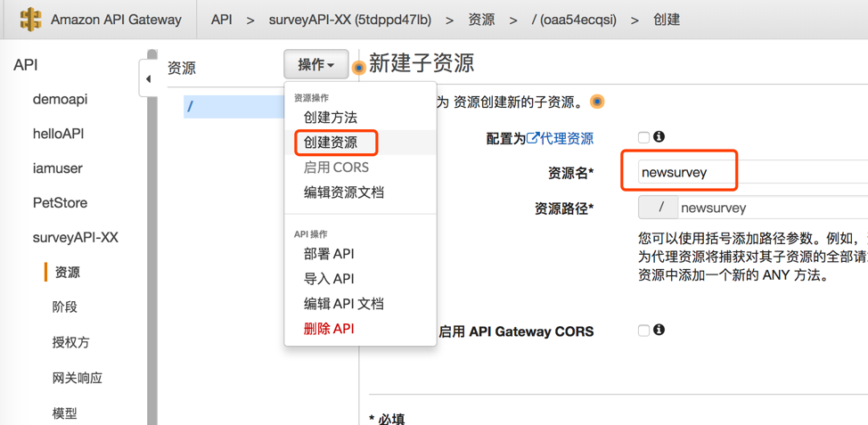Select 创建资源 from the menu
This screenshot has height=425, width=868.
click(331, 143)
